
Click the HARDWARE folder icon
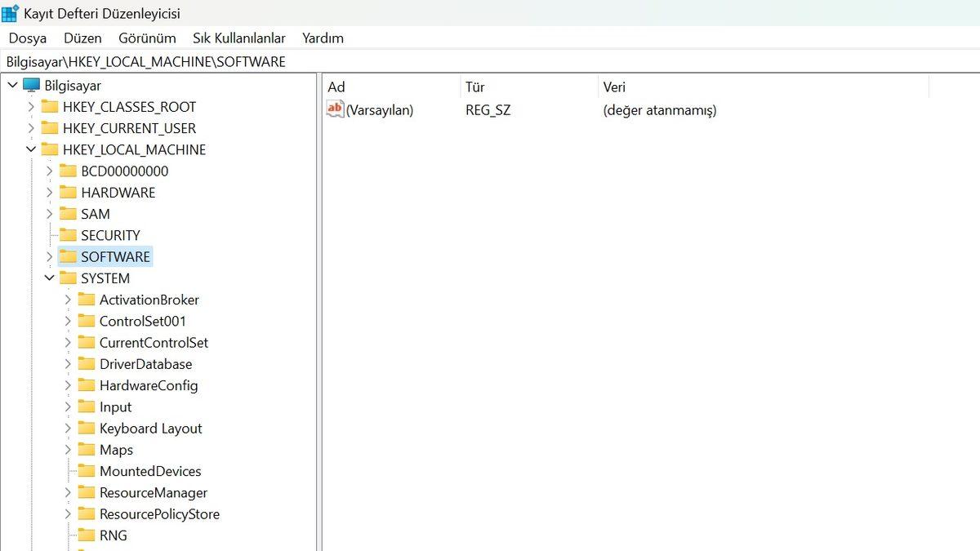click(68, 192)
